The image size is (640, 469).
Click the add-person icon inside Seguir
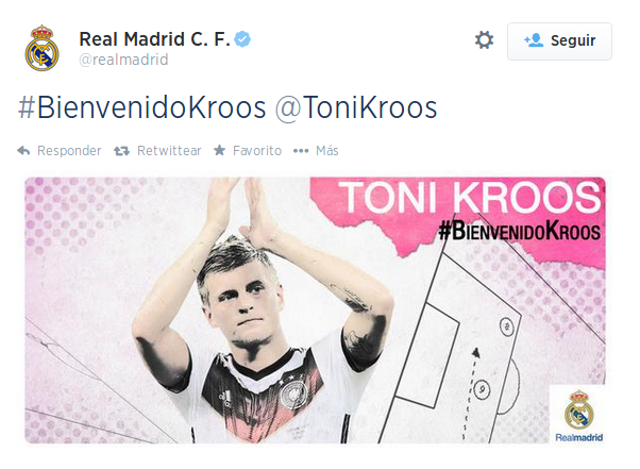pyautogui.click(x=533, y=40)
